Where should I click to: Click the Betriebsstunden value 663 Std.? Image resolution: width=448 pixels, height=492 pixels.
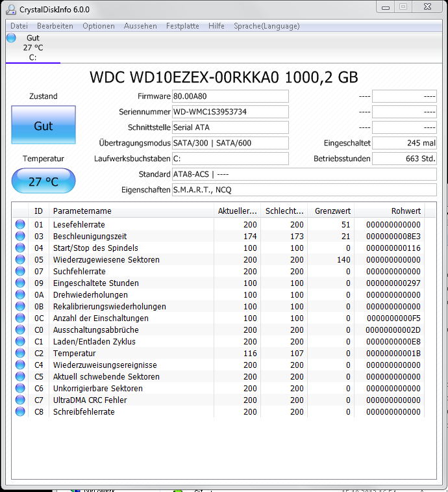[x=404, y=159]
